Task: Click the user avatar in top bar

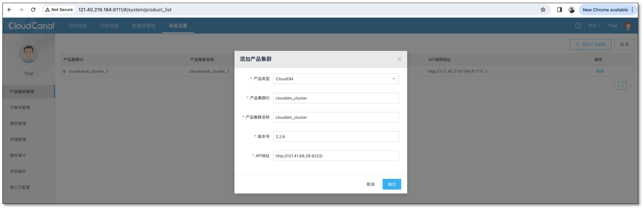Action: click(628, 26)
